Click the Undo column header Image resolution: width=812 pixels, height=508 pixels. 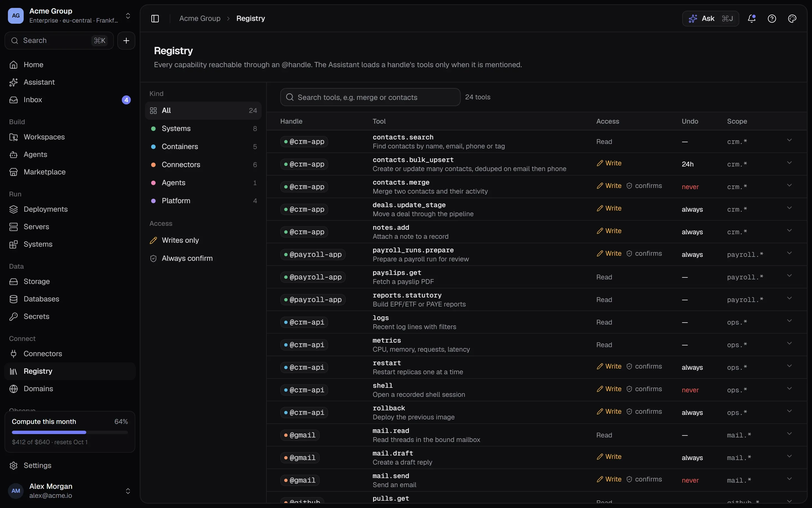click(x=690, y=121)
